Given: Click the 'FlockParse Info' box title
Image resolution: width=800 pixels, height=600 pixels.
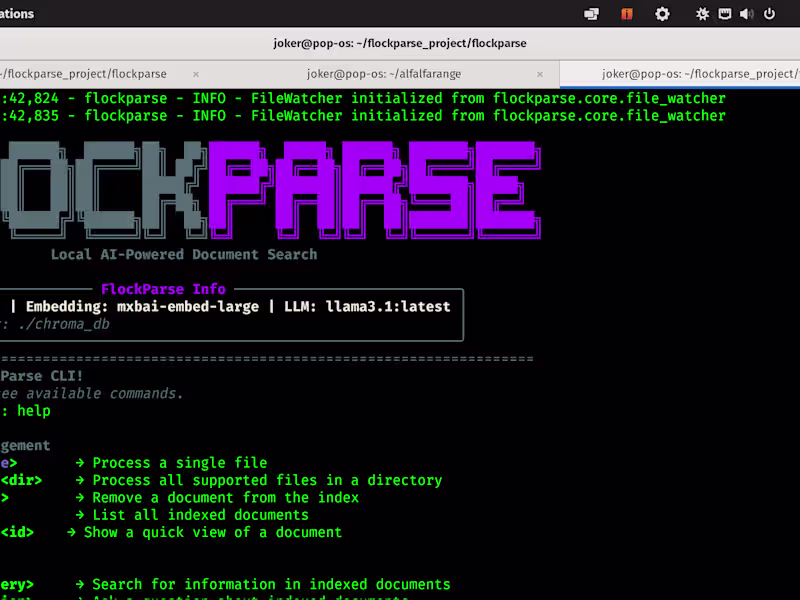Looking at the screenshot, I should [163, 289].
